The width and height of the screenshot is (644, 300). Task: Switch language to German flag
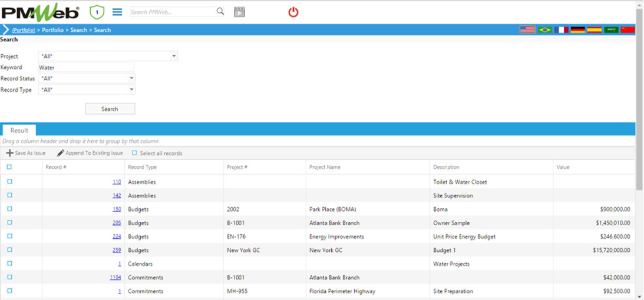[578, 29]
